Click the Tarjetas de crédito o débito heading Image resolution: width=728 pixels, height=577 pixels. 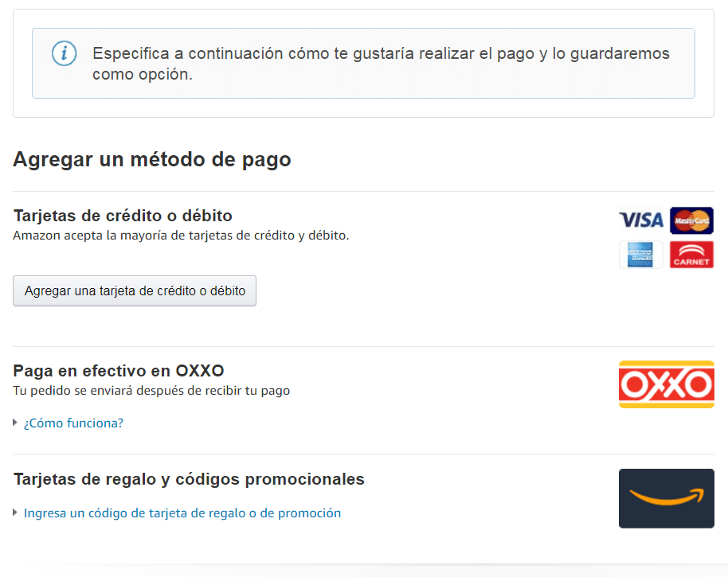(x=123, y=216)
